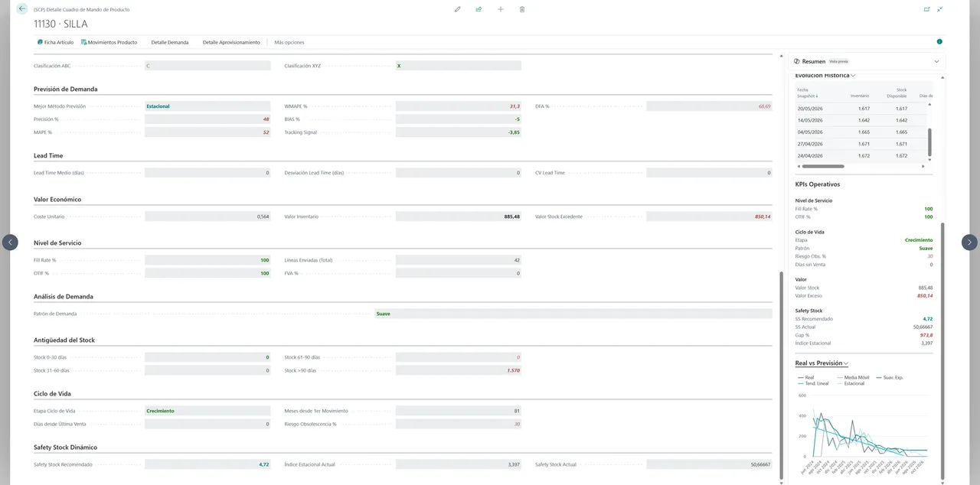980x485 pixels.
Task: Click the collapse page arrows icon
Action: pos(939,9)
